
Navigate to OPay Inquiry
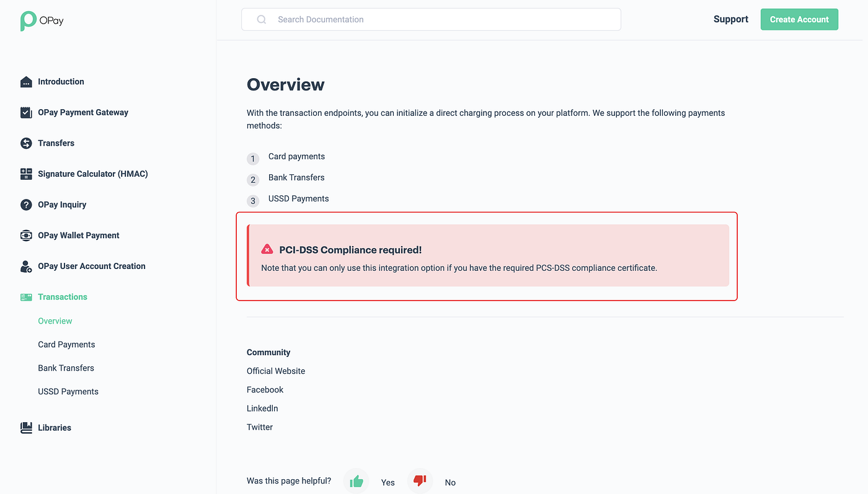pyautogui.click(x=62, y=205)
